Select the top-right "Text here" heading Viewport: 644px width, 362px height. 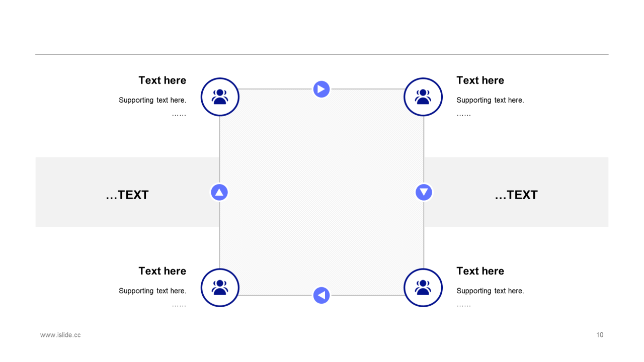(x=480, y=80)
